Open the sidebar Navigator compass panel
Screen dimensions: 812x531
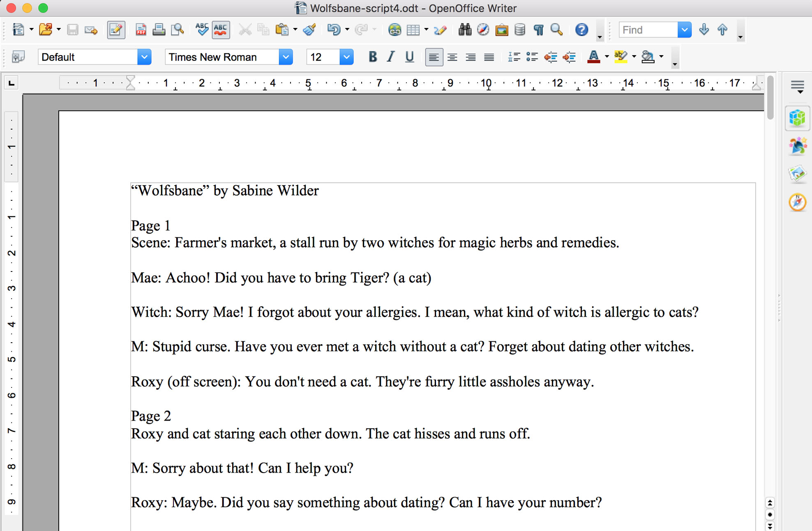797,202
